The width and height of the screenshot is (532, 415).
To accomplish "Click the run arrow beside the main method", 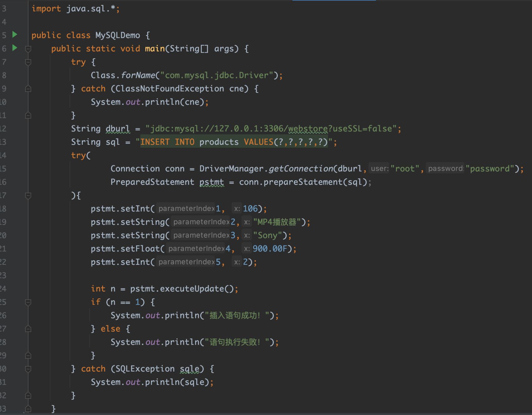I will [x=15, y=48].
